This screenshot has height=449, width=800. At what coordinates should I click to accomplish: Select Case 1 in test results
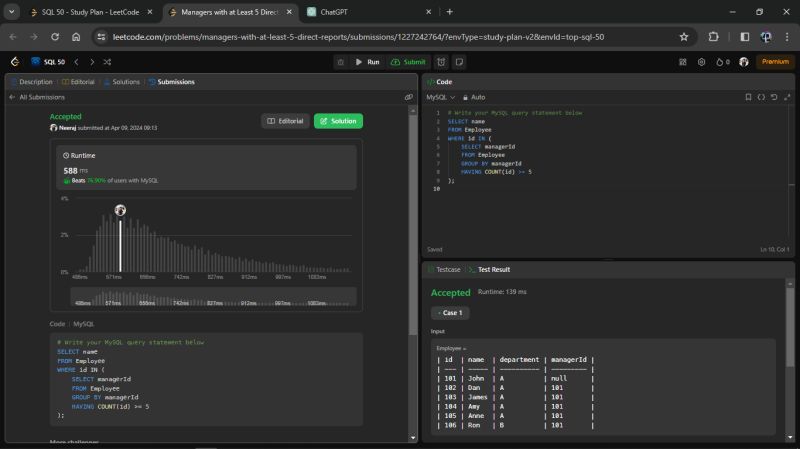click(450, 313)
